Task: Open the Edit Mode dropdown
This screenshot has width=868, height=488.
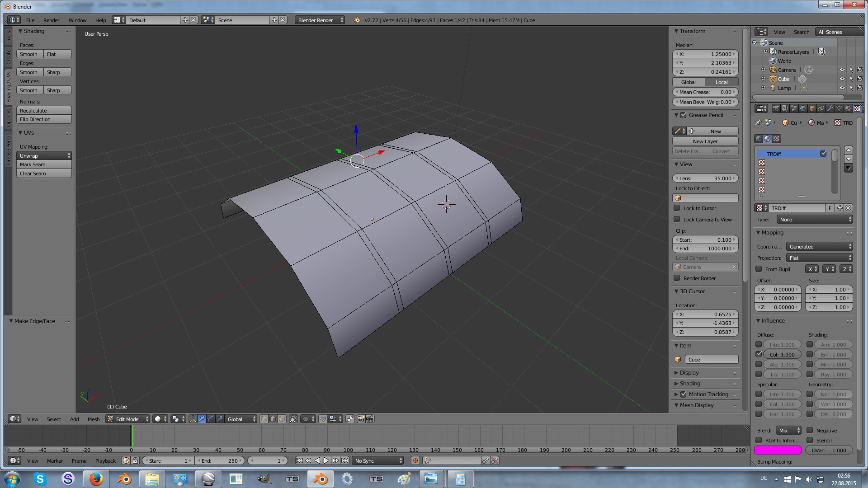Action: coord(128,419)
